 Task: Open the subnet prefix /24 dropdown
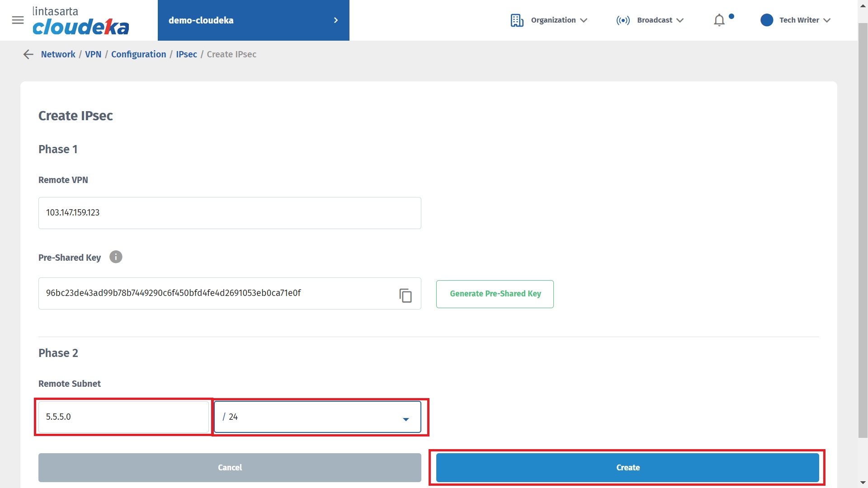coord(317,417)
